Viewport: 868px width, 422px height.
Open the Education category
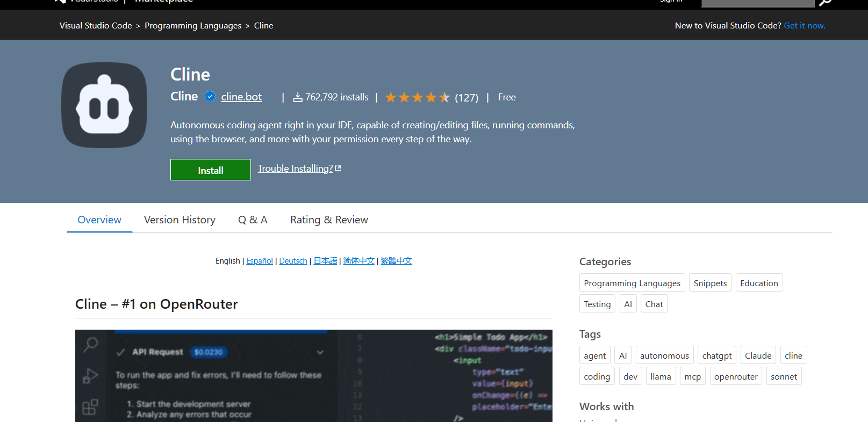pyautogui.click(x=759, y=283)
